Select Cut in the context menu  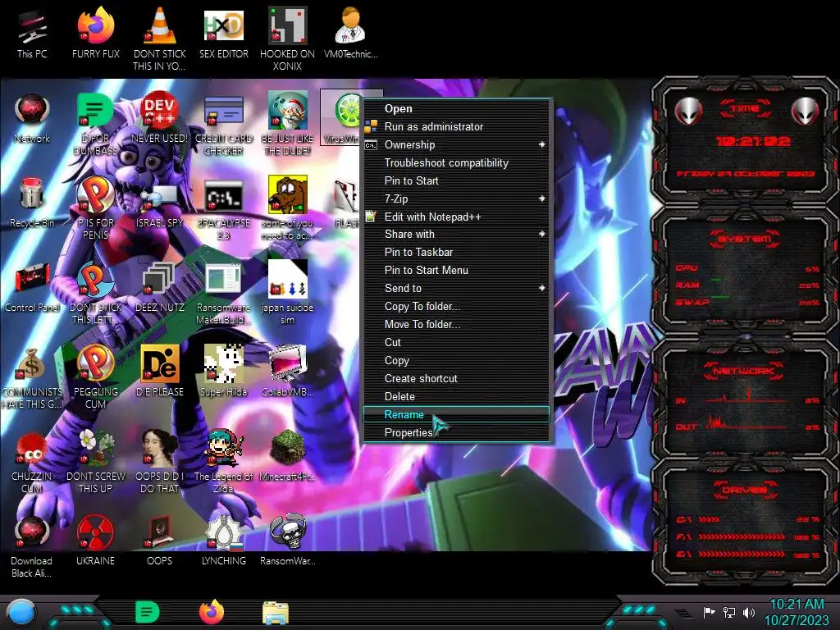pos(456,342)
